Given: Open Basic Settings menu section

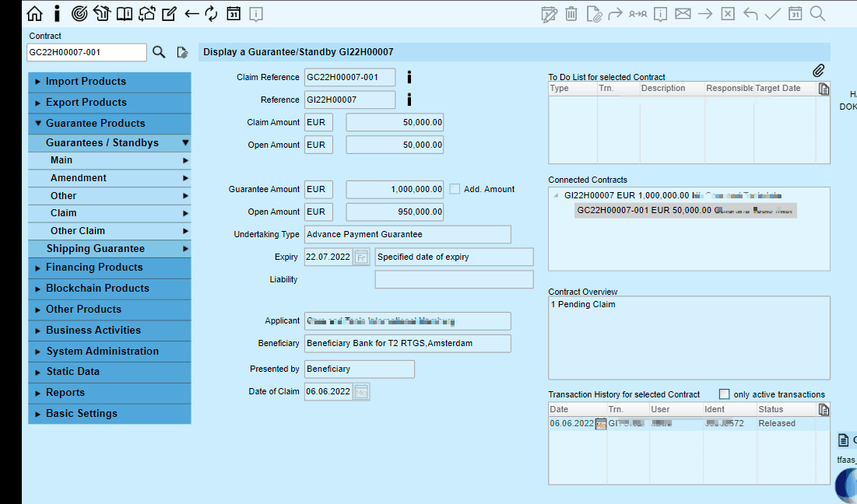Looking at the screenshot, I should (109, 414).
